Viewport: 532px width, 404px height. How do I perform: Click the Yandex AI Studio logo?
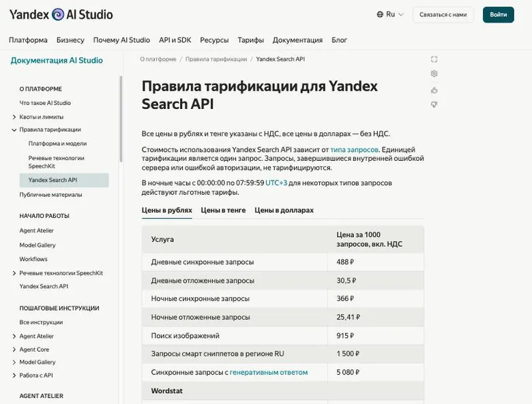(x=61, y=14)
